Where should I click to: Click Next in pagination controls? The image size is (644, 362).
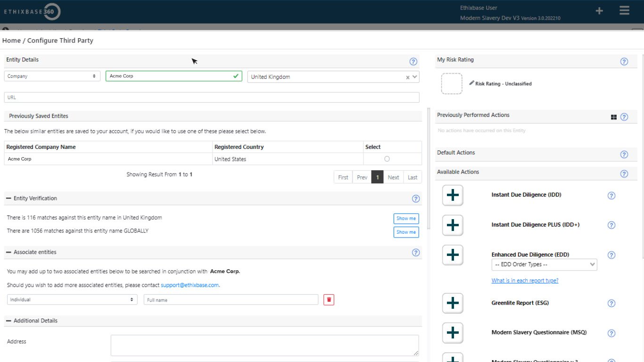(393, 177)
